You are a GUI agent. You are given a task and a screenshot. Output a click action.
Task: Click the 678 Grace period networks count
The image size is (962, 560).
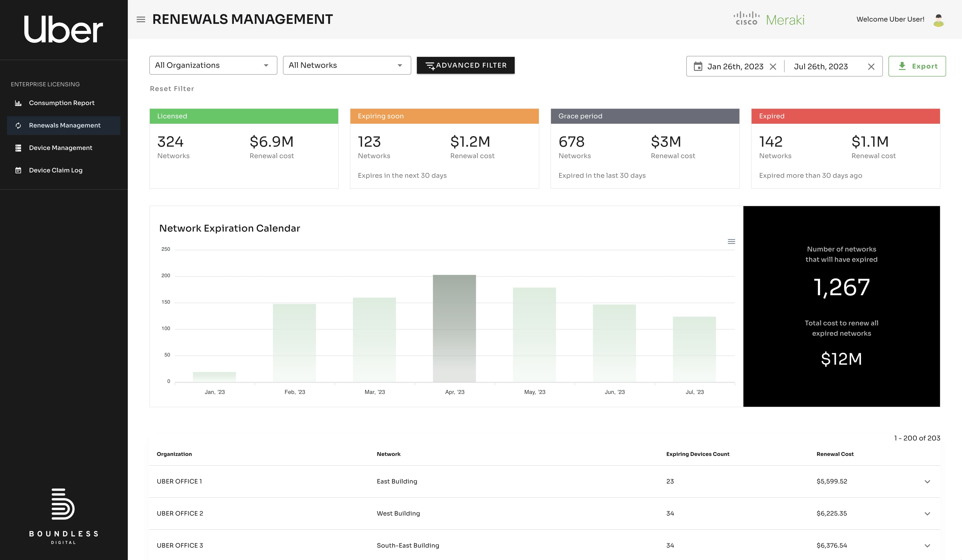(572, 142)
